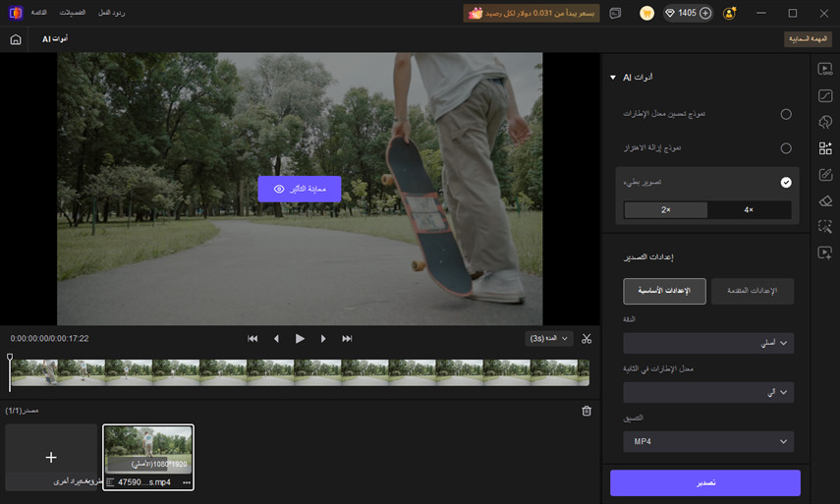Open the MP4 format dropdown

pyautogui.click(x=708, y=442)
